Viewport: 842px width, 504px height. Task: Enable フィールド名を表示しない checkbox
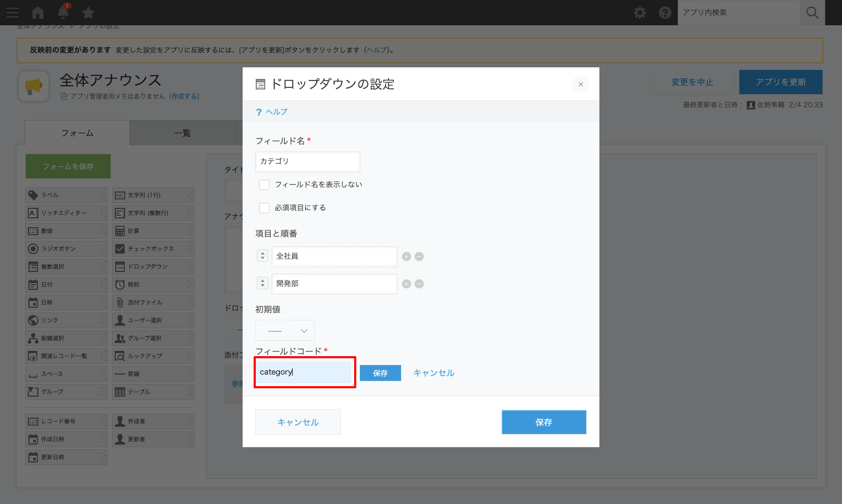(264, 185)
